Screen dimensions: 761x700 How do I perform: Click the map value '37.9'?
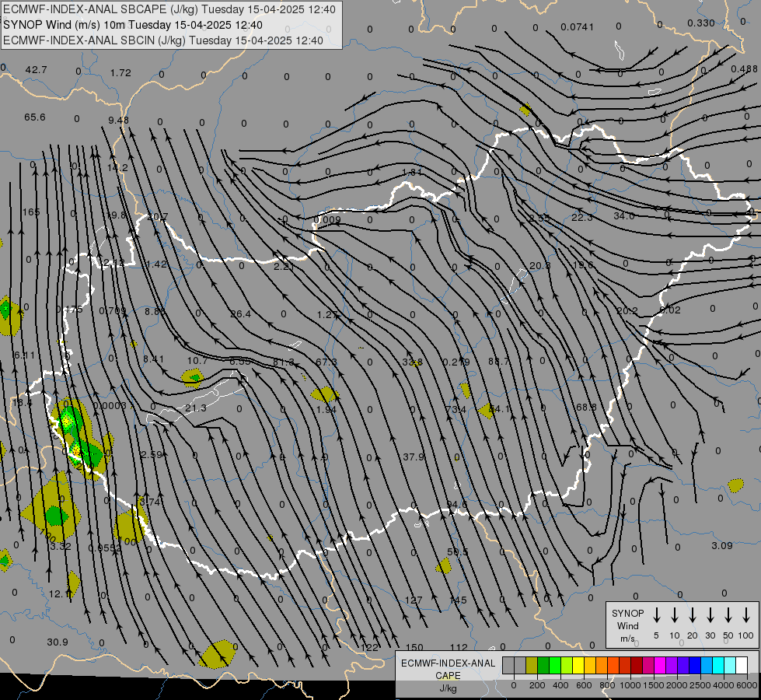pos(414,457)
